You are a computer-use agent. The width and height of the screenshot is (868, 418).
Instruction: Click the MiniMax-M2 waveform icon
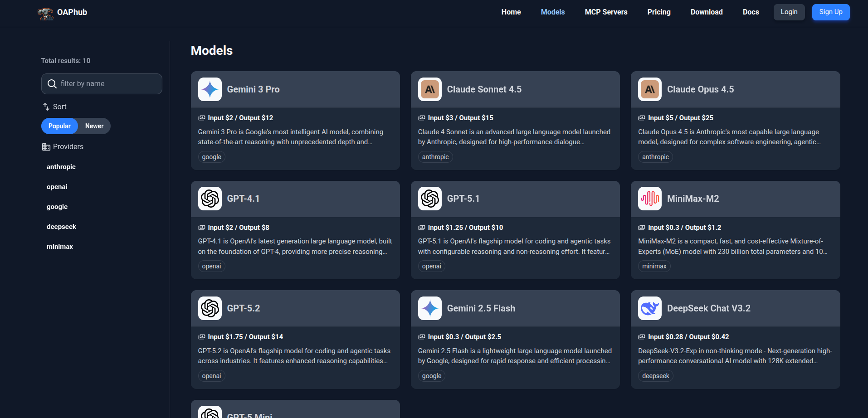point(649,199)
